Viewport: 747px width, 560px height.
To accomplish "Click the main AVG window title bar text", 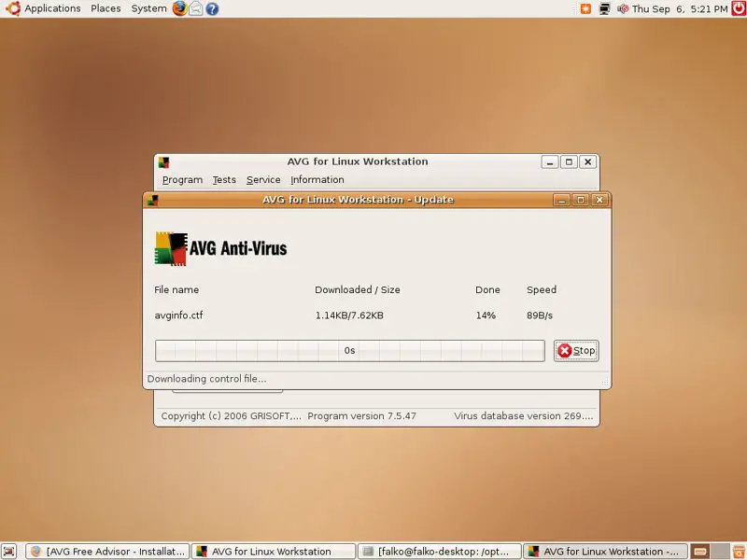I will (358, 161).
